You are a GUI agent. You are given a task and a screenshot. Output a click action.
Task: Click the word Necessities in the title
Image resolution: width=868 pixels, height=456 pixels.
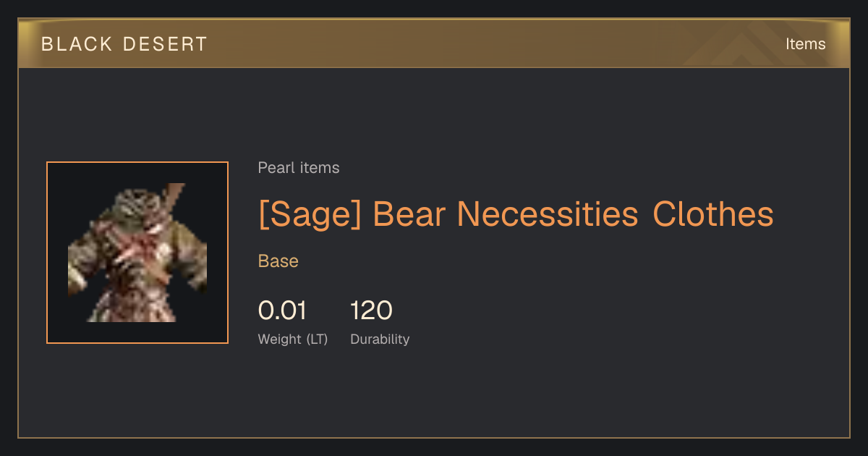(x=548, y=214)
